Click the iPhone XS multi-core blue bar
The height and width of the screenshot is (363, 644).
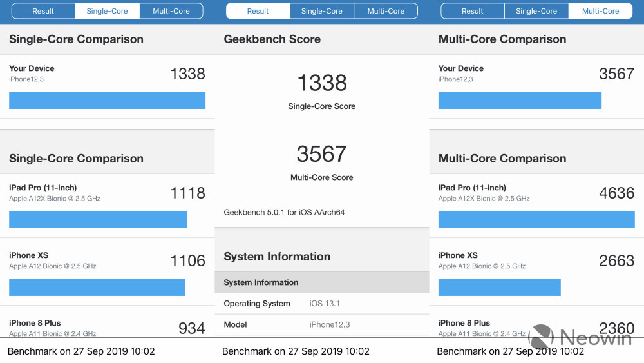click(x=500, y=287)
